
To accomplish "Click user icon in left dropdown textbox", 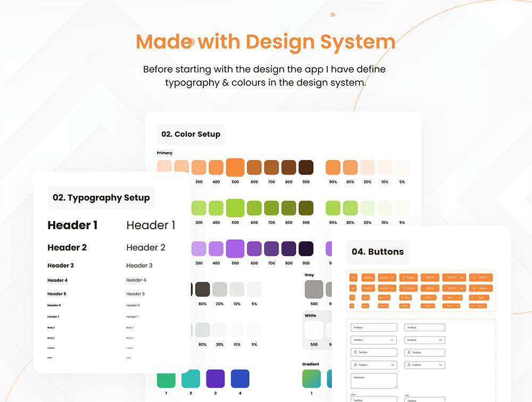I will pos(355,365).
